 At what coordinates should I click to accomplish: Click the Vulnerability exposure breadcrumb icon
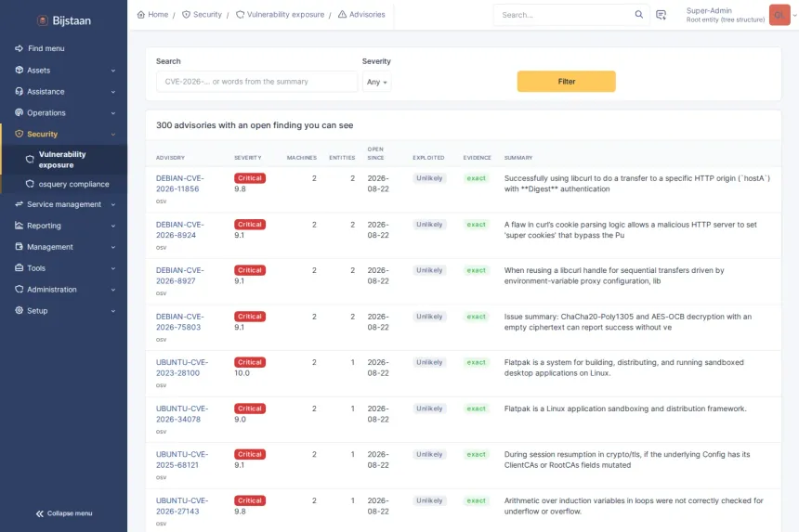[240, 14]
